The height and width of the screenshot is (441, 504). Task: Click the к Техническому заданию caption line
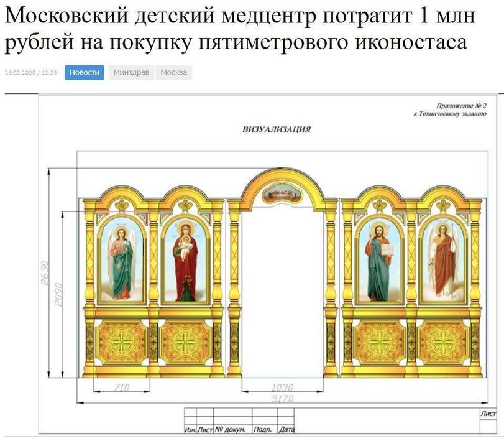tap(450, 114)
